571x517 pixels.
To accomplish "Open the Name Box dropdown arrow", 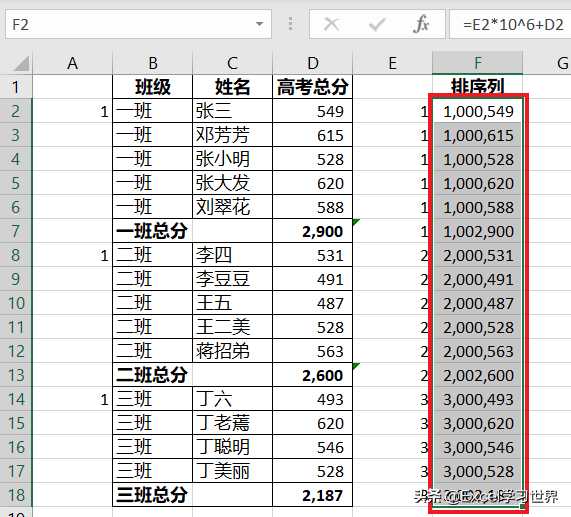I will point(259,24).
